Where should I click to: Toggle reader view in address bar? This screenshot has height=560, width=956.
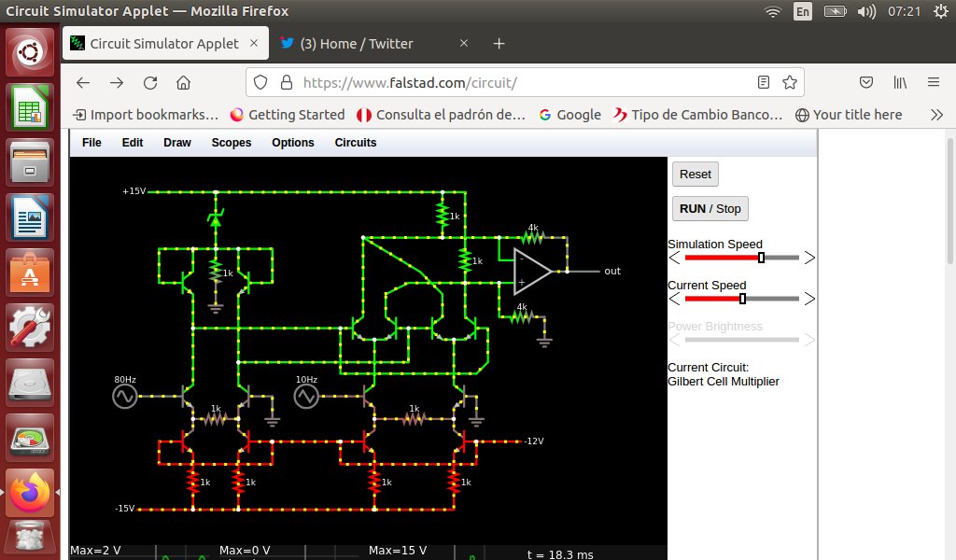click(764, 82)
